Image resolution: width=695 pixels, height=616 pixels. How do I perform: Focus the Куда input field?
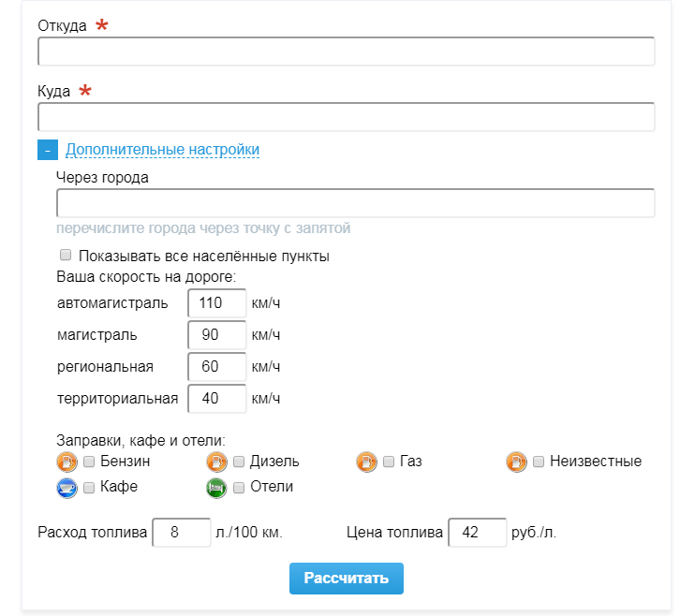click(x=347, y=117)
